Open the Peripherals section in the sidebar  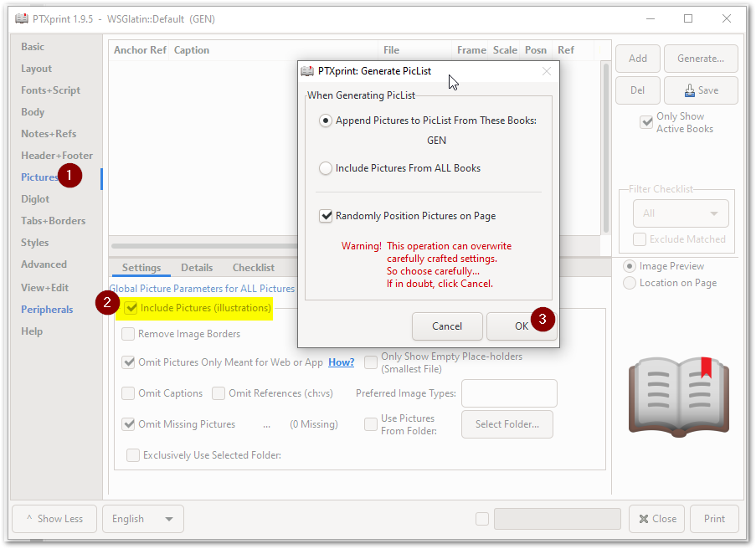47,309
